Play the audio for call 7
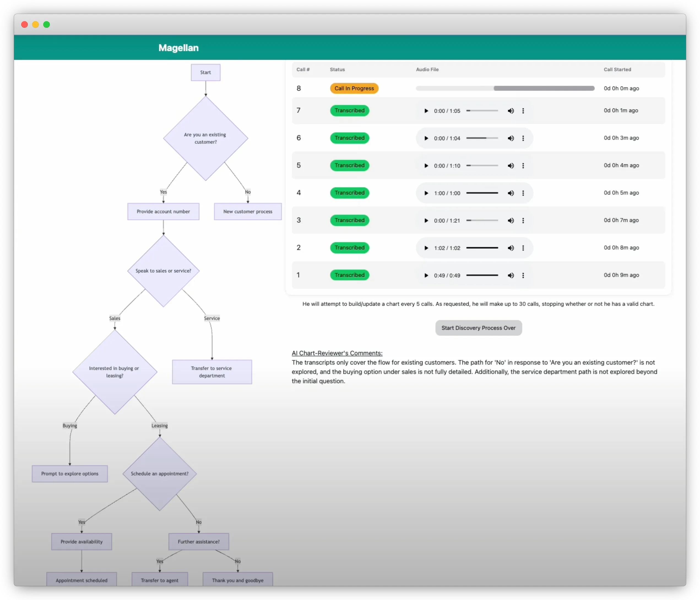Image resolution: width=700 pixels, height=600 pixels. pyautogui.click(x=426, y=111)
